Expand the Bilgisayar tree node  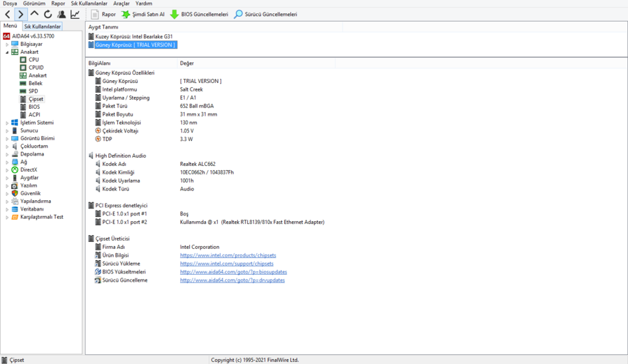[7, 45]
